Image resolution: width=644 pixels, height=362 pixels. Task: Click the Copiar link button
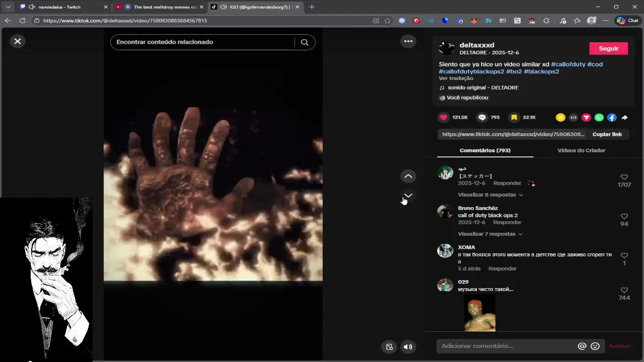607,134
